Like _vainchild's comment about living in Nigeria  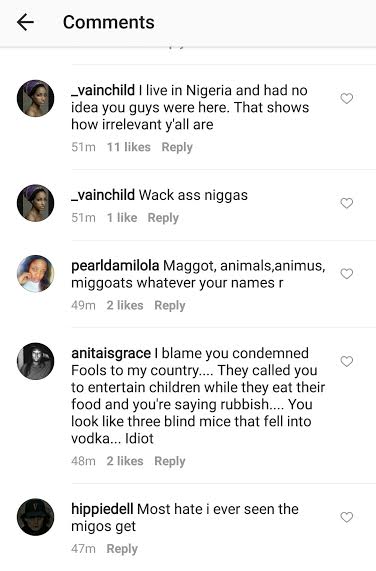tap(347, 98)
